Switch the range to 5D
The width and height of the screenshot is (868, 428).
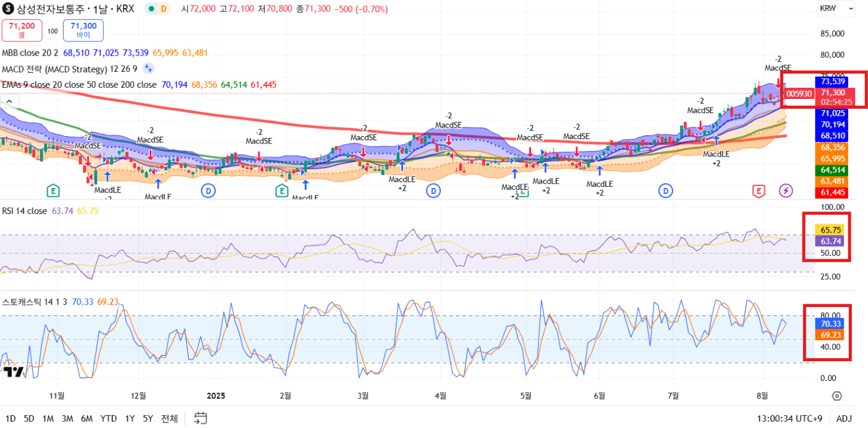coord(29,419)
